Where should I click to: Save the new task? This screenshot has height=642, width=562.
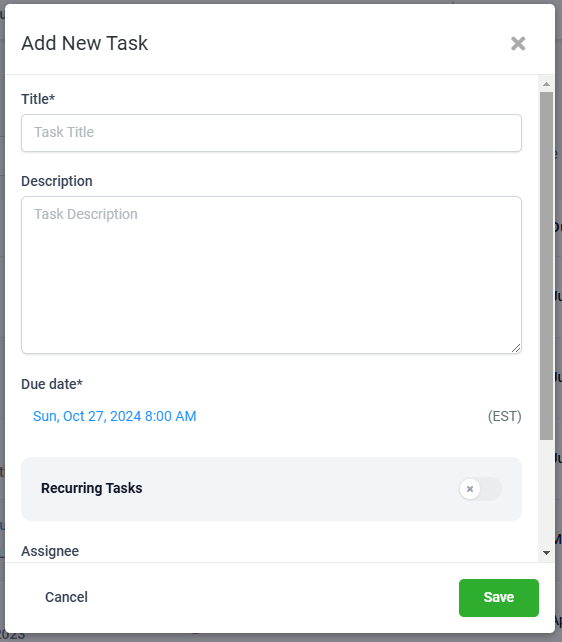coord(499,597)
